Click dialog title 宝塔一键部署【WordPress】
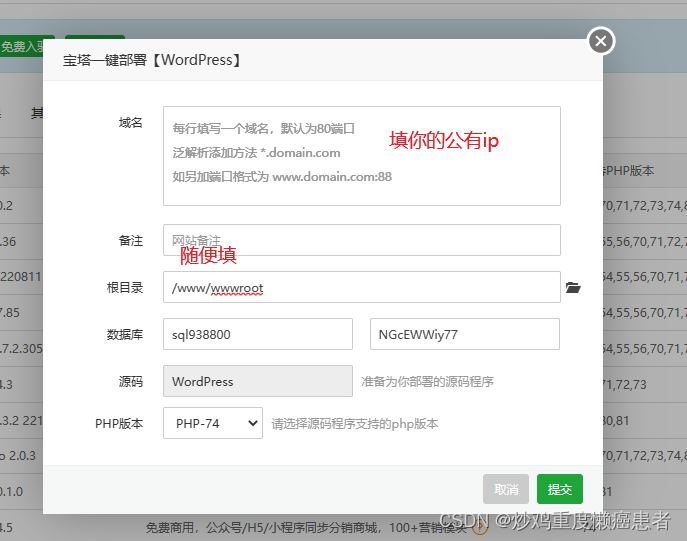The height and width of the screenshot is (541, 687). pyautogui.click(x=152, y=60)
